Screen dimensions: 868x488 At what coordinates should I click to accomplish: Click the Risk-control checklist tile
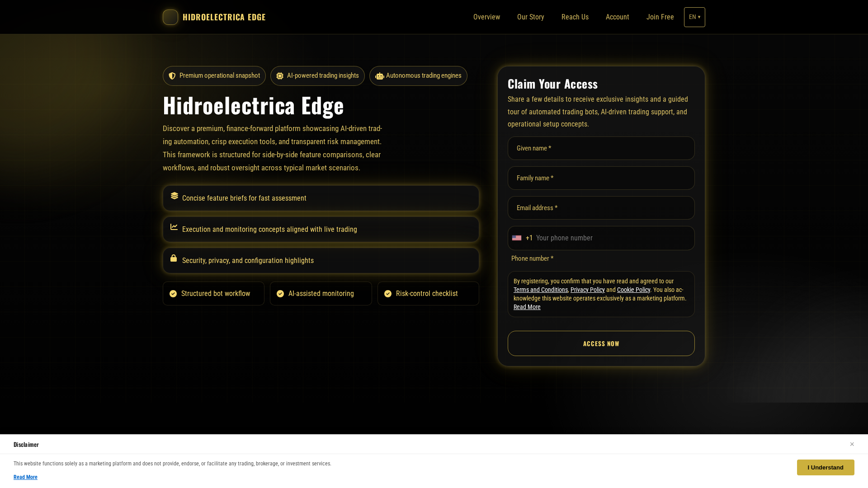[x=428, y=294]
